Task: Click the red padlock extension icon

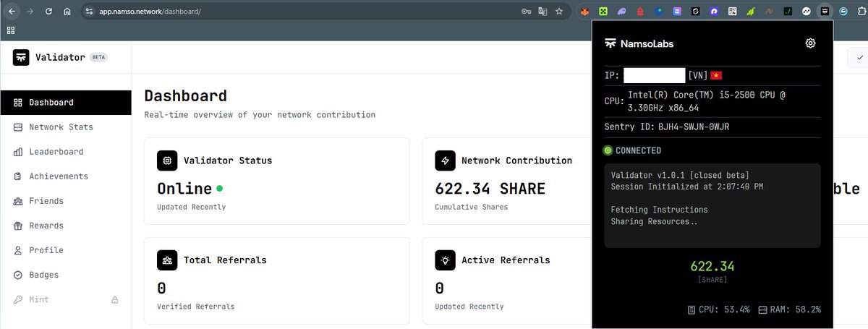Action: tap(640, 12)
